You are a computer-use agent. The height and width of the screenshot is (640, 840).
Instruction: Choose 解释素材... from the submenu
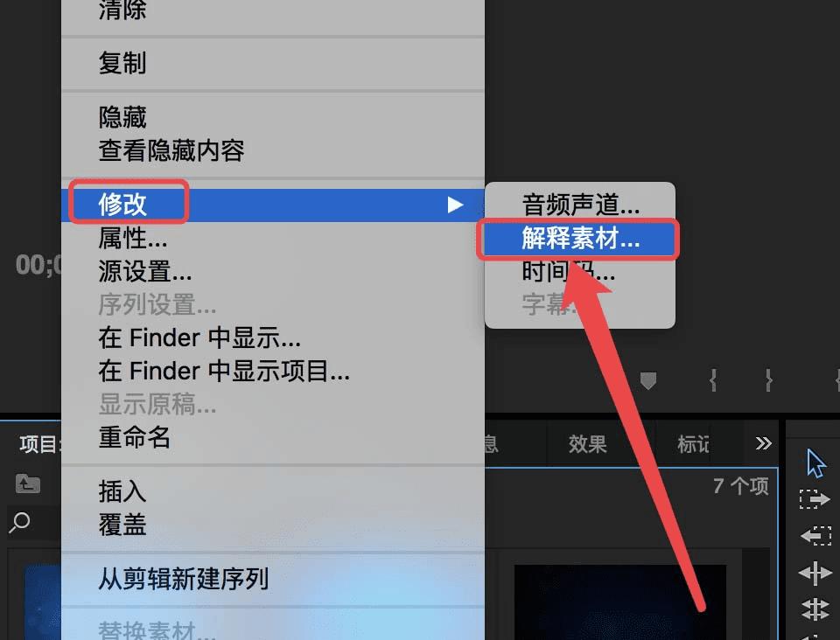(x=580, y=239)
